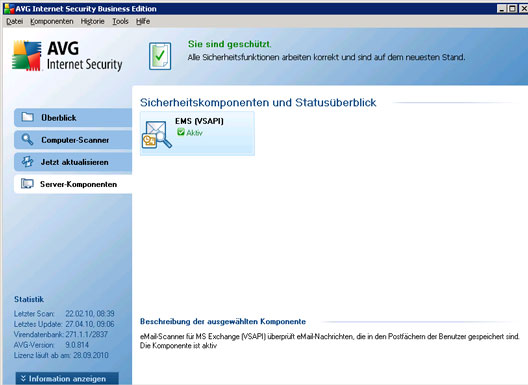Click the Aktiv status text
528x385 pixels.
tap(194, 133)
